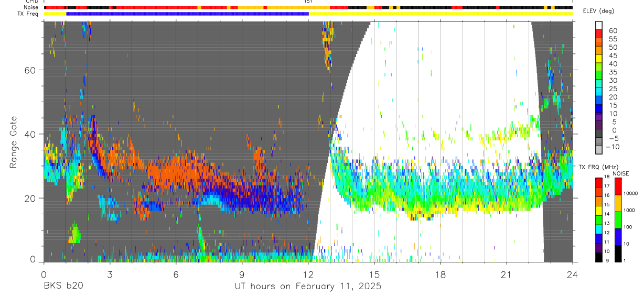
Task: Select the red top segment of NOISE colorbar
Action: point(618,186)
